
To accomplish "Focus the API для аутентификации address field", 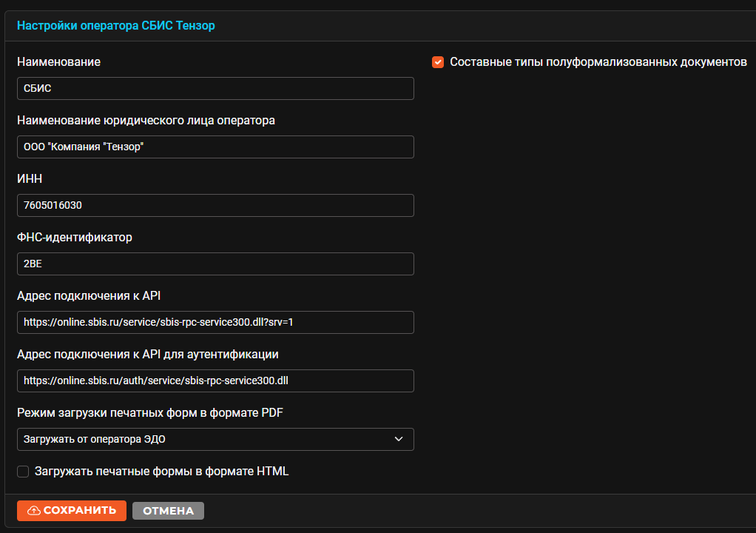I will click(215, 381).
